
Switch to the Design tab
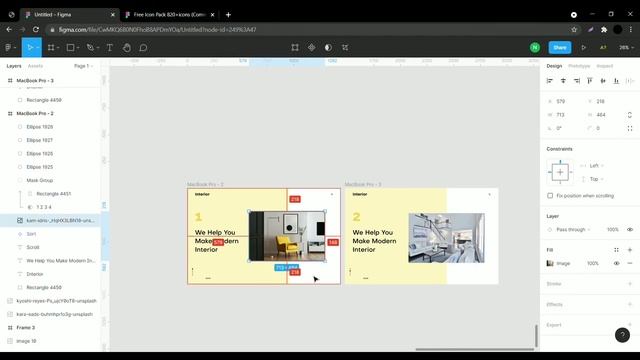pyautogui.click(x=554, y=66)
